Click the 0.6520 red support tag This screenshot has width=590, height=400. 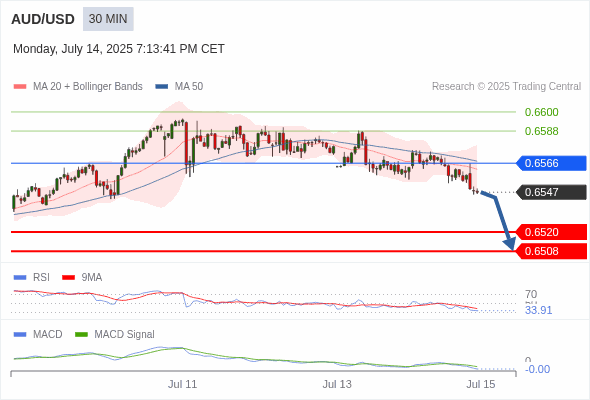coord(551,232)
